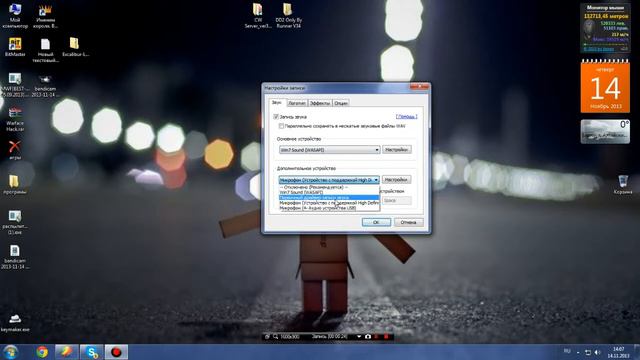This screenshot has height=360, width=640.
Task: Switch to the Логотип tab
Action: tap(297, 103)
